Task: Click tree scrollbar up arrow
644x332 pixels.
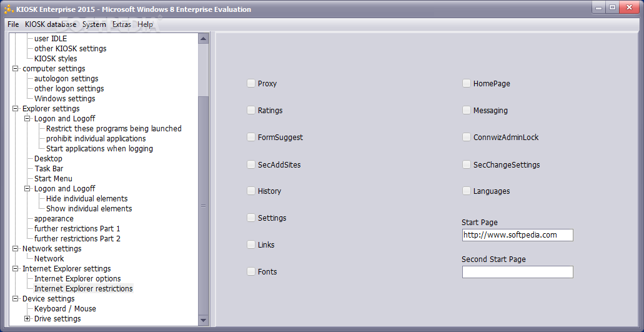Action: pos(203,39)
